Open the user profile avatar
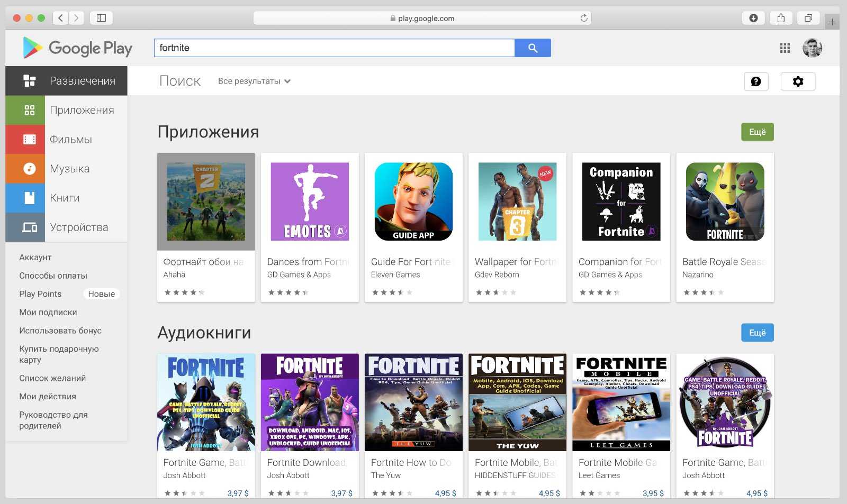The width and height of the screenshot is (847, 504). 812,48
